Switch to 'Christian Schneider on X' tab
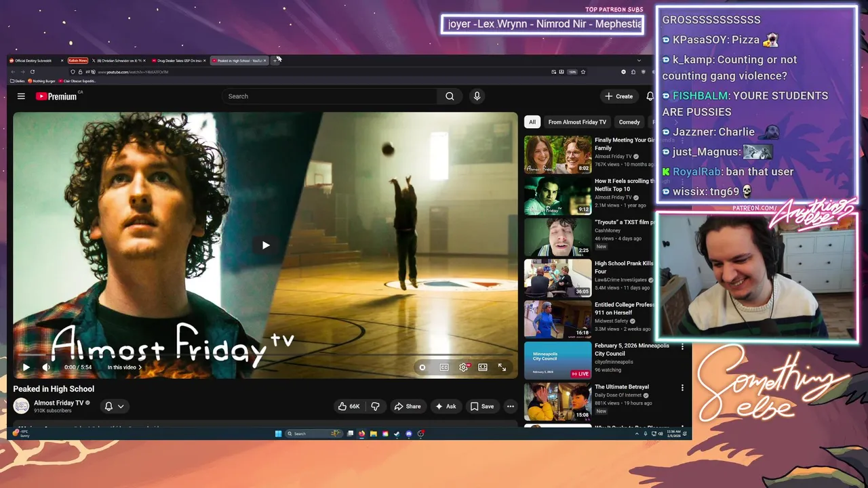 tap(119, 60)
